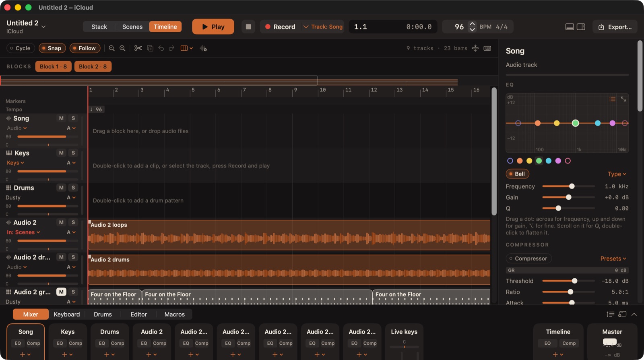This screenshot has width=644, height=360.
Task: Switch to the Scenes view
Action: (132, 27)
